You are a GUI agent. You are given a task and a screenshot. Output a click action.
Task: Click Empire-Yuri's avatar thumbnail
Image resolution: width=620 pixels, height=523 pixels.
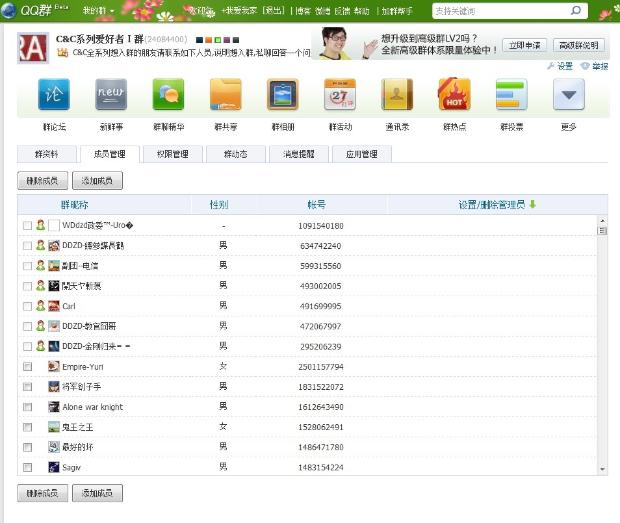click(x=54, y=366)
